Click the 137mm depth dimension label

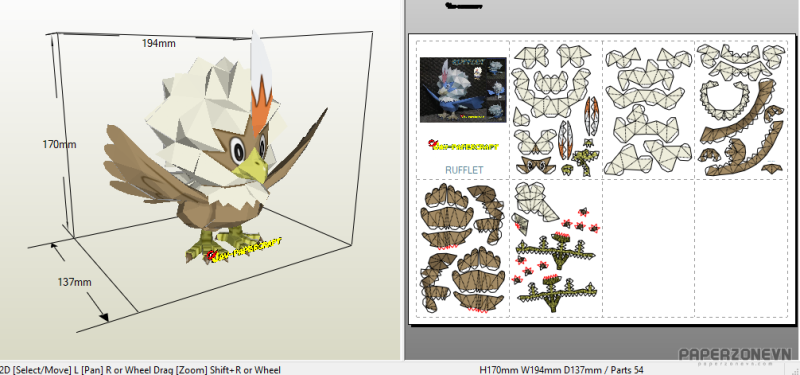coord(74,282)
